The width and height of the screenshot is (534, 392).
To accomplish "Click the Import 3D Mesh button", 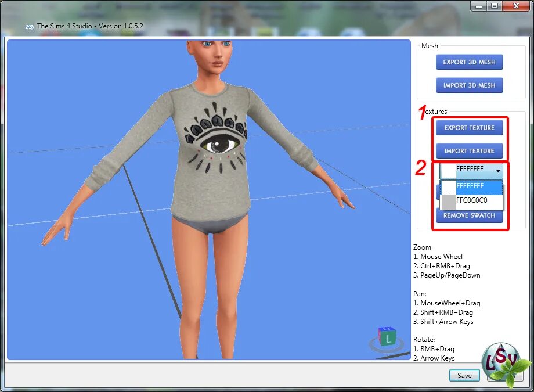I will pos(470,85).
